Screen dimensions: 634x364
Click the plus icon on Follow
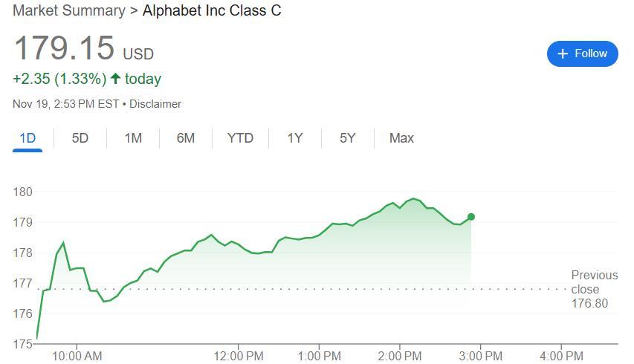click(563, 53)
